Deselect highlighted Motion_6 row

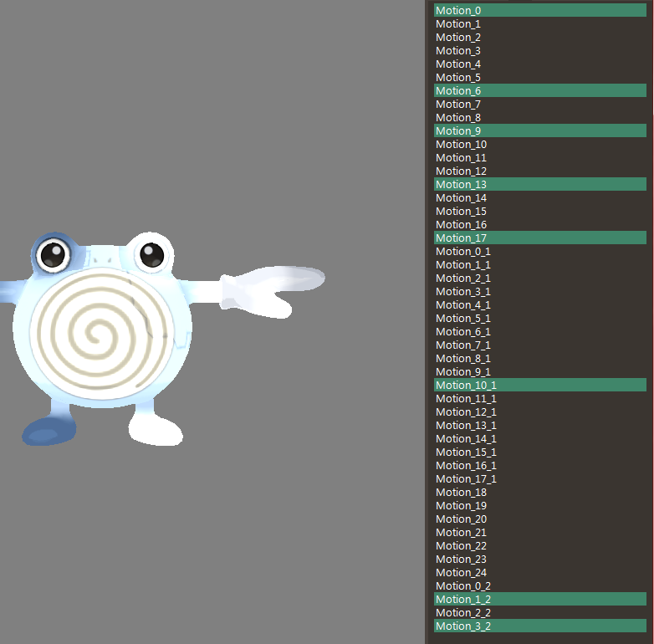pyautogui.click(x=539, y=90)
